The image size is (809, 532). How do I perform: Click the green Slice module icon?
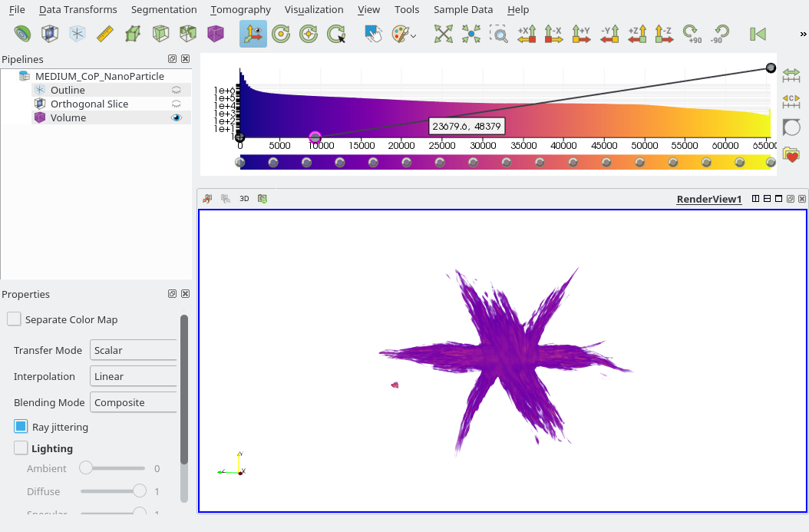133,34
